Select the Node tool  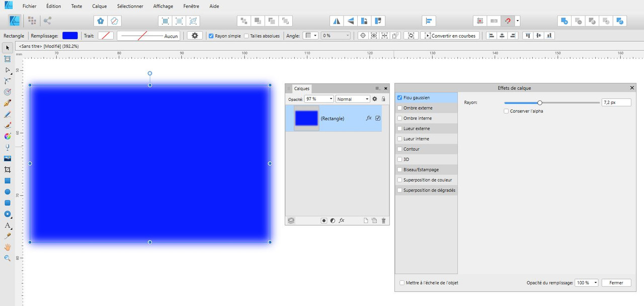point(8,70)
